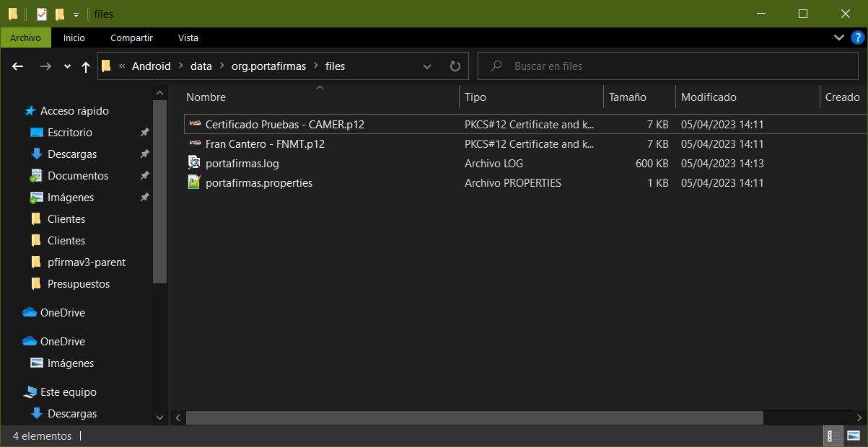Open Acceso rápido in navigation pane
868x447 pixels.
click(x=74, y=111)
